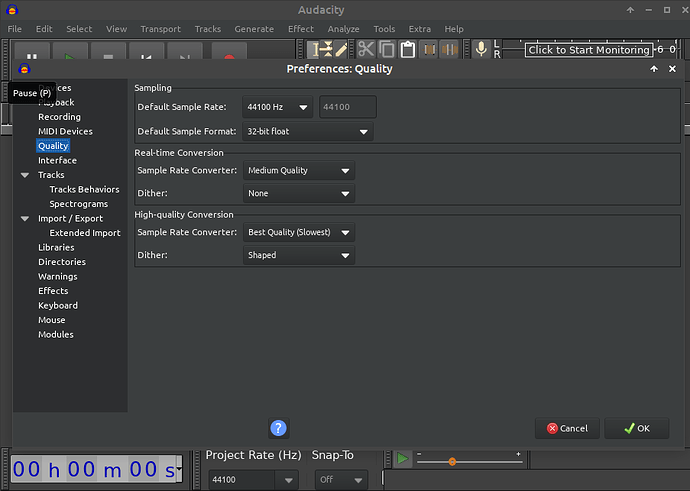Click the Stop button in transport toolbar
This screenshot has width=690, height=491.
(108, 51)
